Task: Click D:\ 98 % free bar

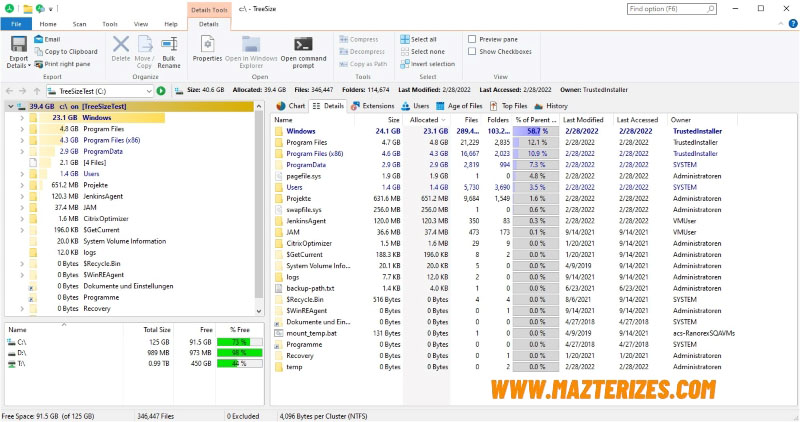Action: point(239,353)
